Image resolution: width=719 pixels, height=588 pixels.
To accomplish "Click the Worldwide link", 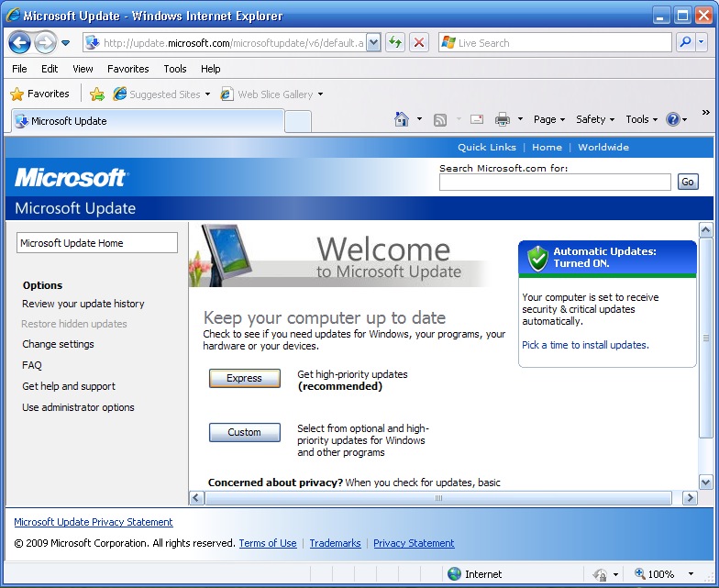I will pyautogui.click(x=603, y=147).
